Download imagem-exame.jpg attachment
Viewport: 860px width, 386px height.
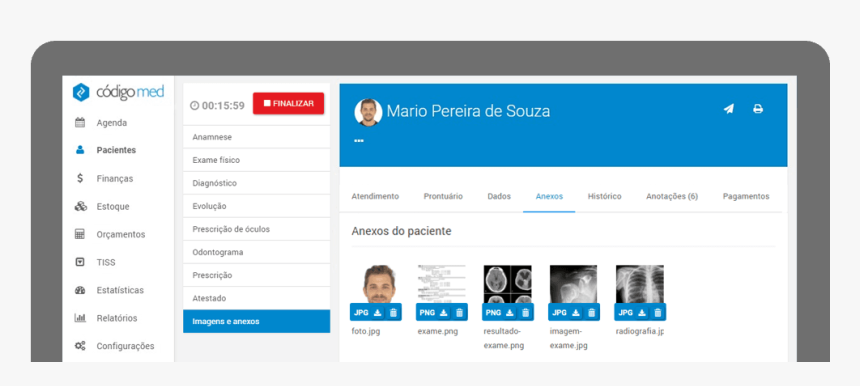click(x=575, y=313)
